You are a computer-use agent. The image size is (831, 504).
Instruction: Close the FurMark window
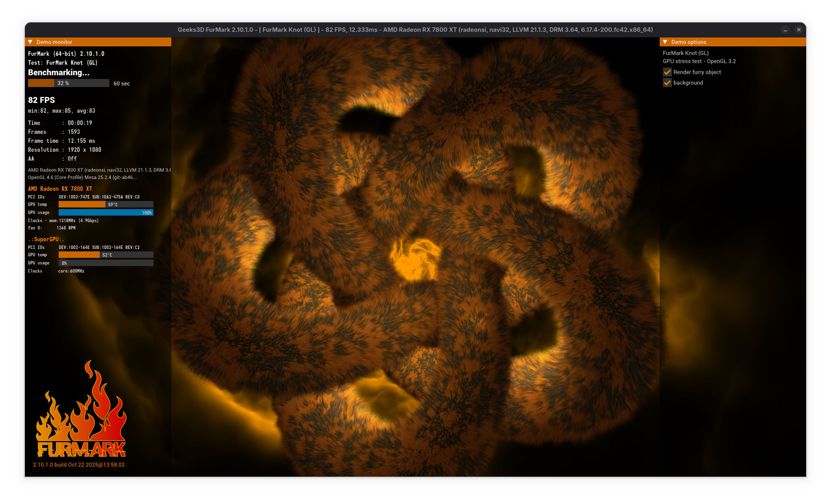(x=799, y=30)
